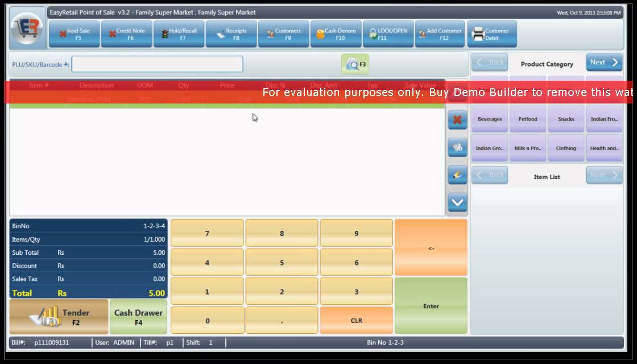Click the Sub Total row
Viewport: 637px width, 364px height.
(88, 253)
